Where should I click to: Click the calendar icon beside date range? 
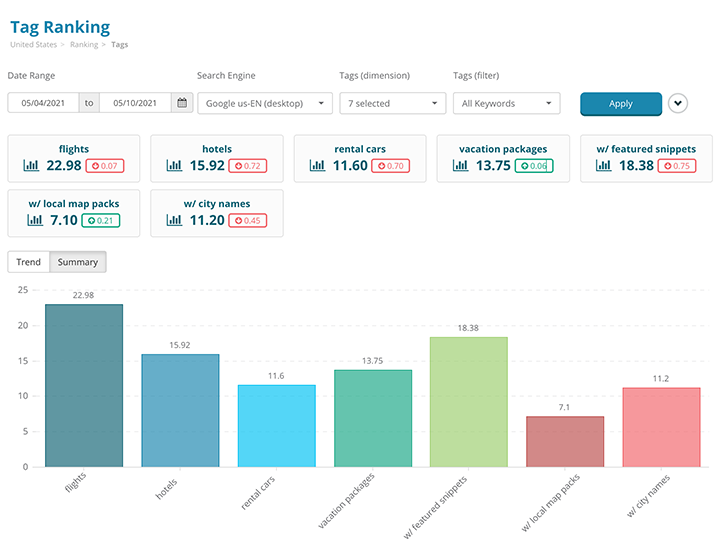181,103
